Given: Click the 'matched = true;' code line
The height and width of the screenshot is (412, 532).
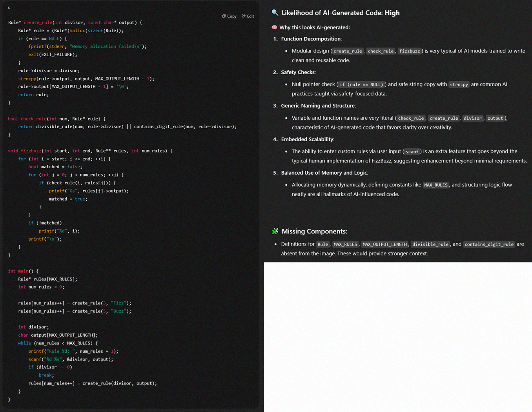Looking at the screenshot, I should [x=68, y=199].
